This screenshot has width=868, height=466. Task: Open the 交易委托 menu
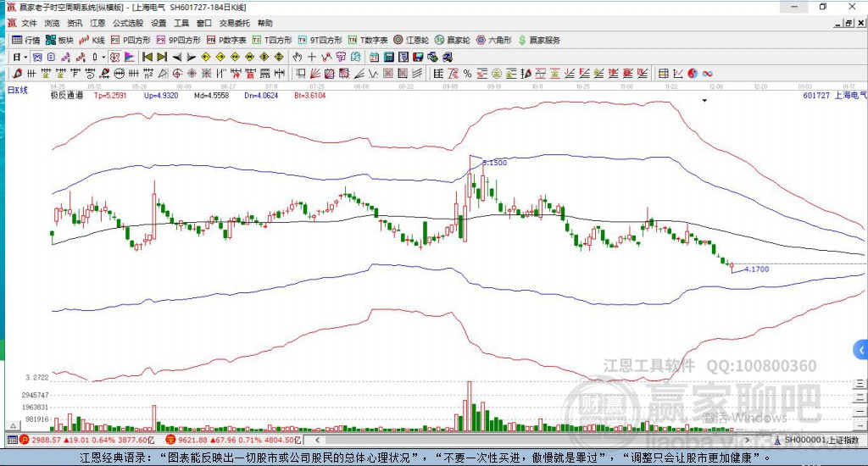coord(235,23)
